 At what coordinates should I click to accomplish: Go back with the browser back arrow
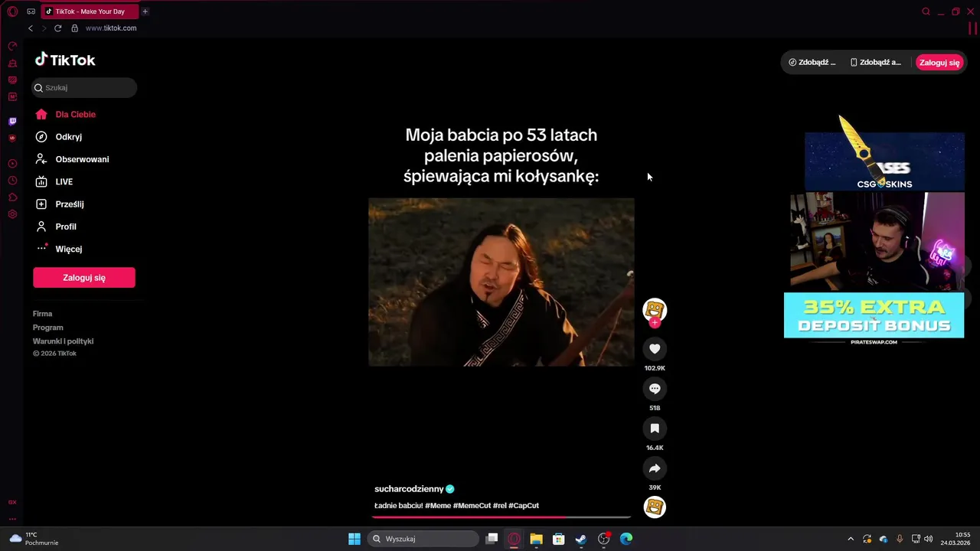31,28
